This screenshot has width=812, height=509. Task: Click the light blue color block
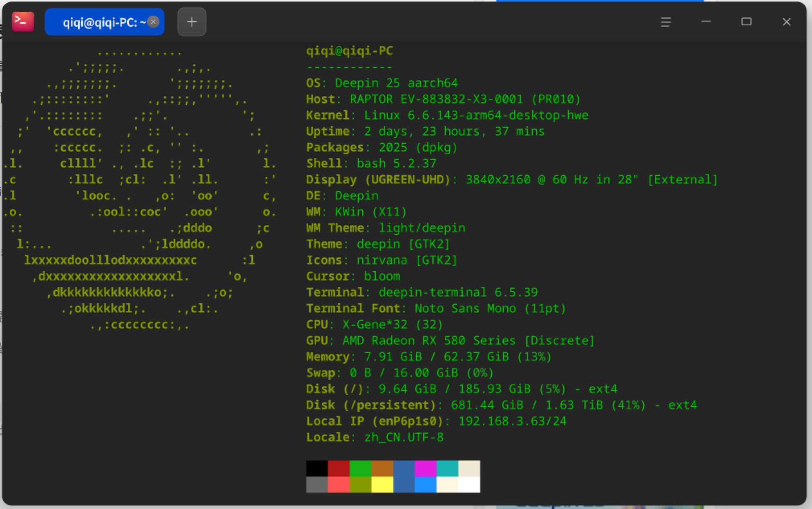[426, 485]
